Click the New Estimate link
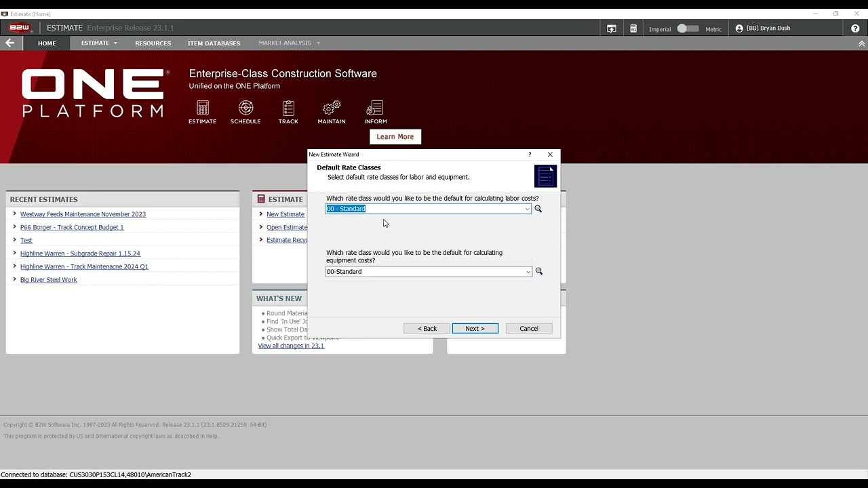 [x=285, y=214]
